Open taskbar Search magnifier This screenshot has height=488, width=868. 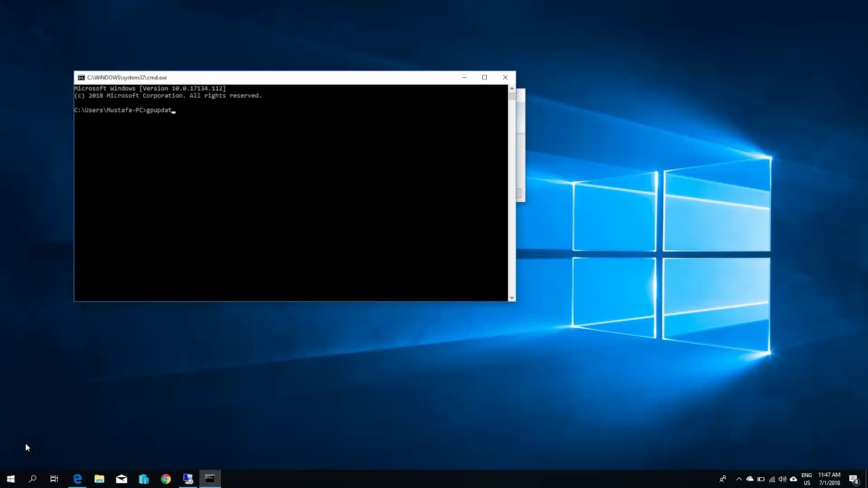pyautogui.click(x=33, y=479)
